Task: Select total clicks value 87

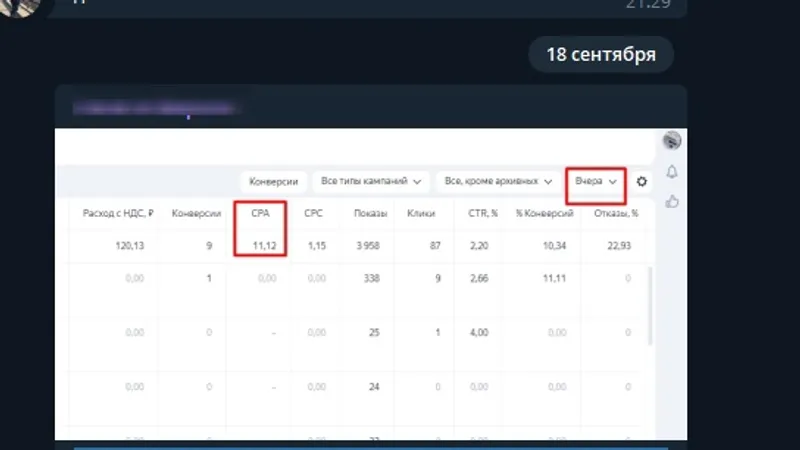Action: 435,246
